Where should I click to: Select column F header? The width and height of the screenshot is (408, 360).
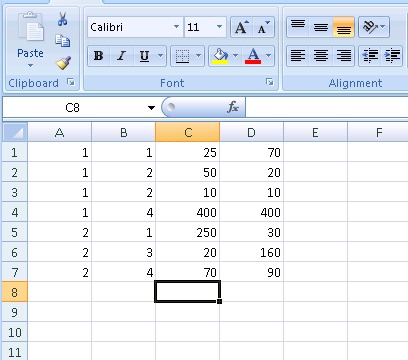coord(378,133)
